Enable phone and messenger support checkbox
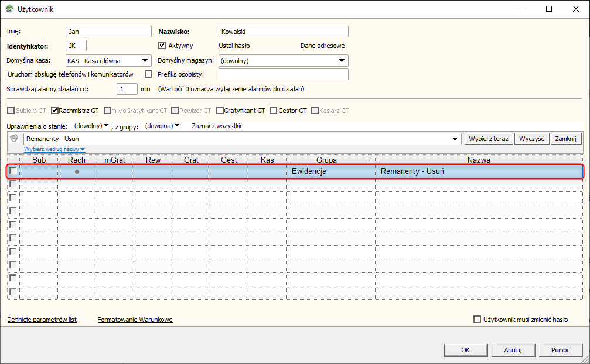 point(149,74)
